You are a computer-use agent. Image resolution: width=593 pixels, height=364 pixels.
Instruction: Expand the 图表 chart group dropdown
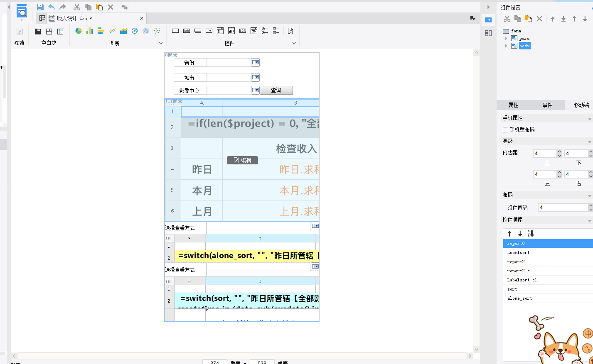pyautogui.click(x=161, y=43)
